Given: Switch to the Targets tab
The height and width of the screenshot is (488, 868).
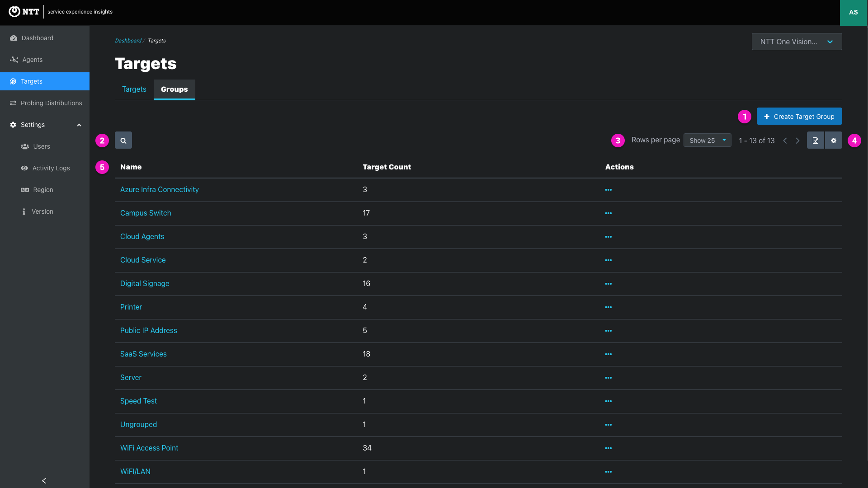Looking at the screenshot, I should point(134,89).
